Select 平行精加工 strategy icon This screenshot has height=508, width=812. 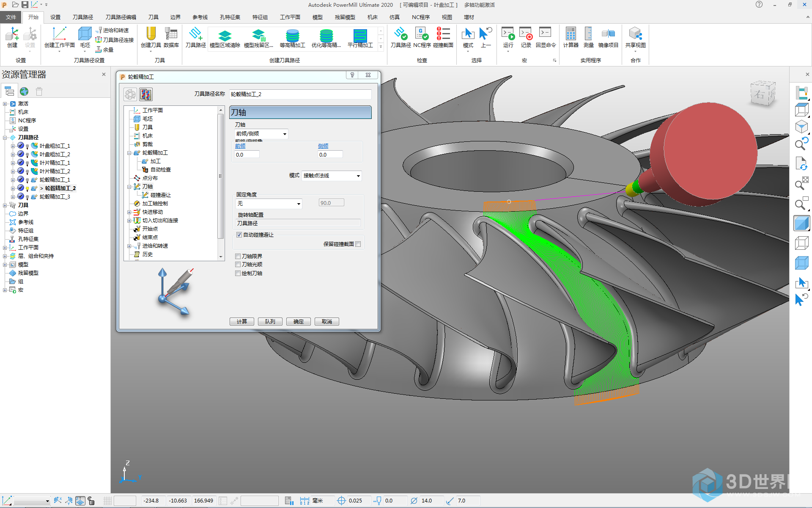point(360,38)
